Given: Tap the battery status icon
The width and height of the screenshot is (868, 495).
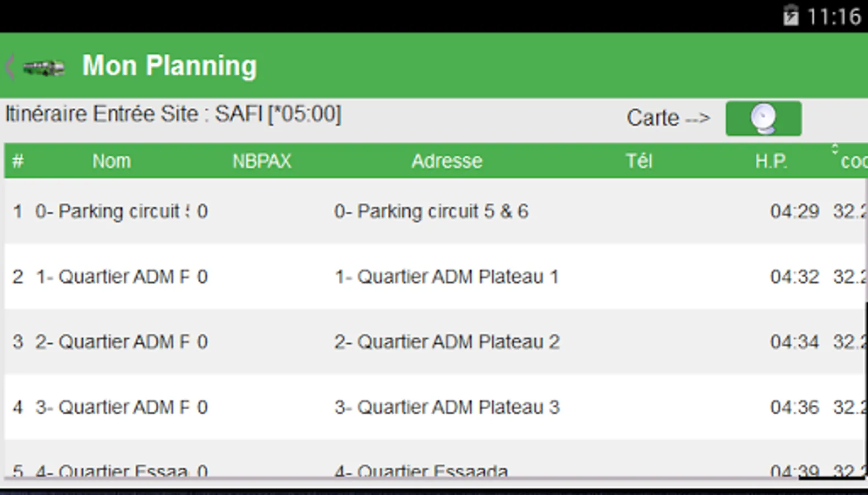Looking at the screenshot, I should tap(790, 16).
